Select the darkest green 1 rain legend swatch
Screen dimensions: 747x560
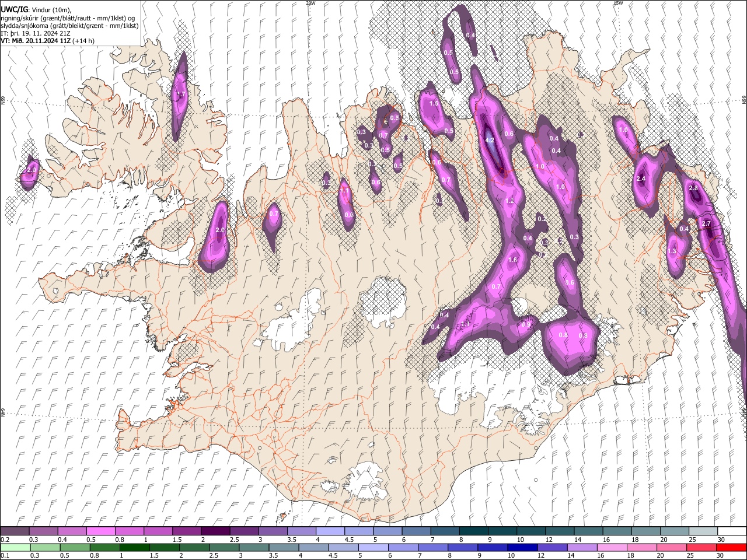click(x=135, y=547)
